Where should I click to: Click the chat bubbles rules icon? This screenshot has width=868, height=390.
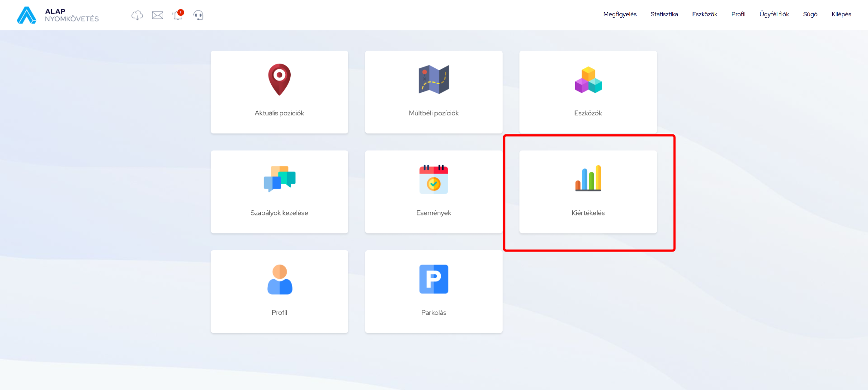[279, 179]
